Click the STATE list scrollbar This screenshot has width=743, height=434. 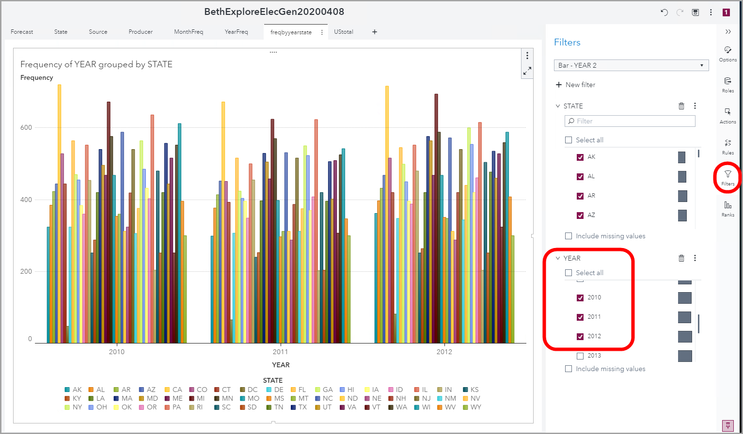(699, 153)
